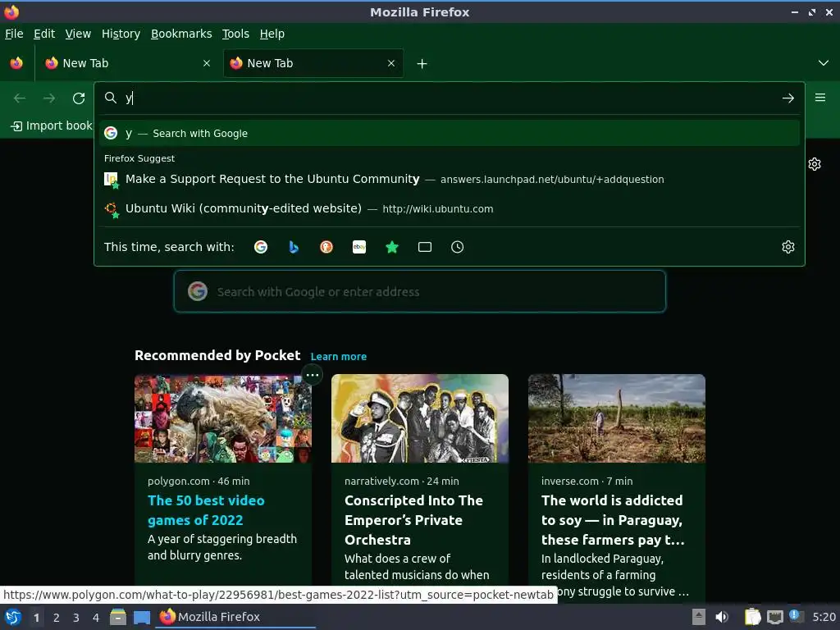Open the Firefox hamburger application menu

[820, 98]
